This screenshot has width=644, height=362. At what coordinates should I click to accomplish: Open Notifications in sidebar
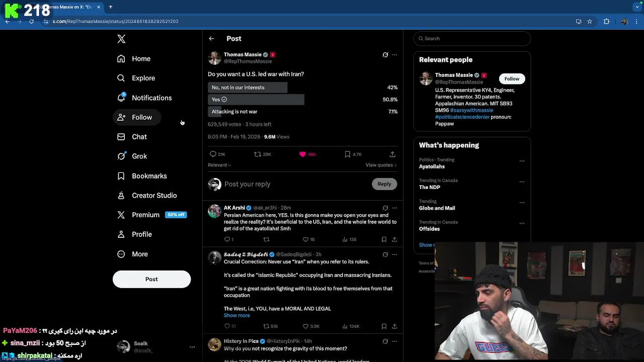144,98
